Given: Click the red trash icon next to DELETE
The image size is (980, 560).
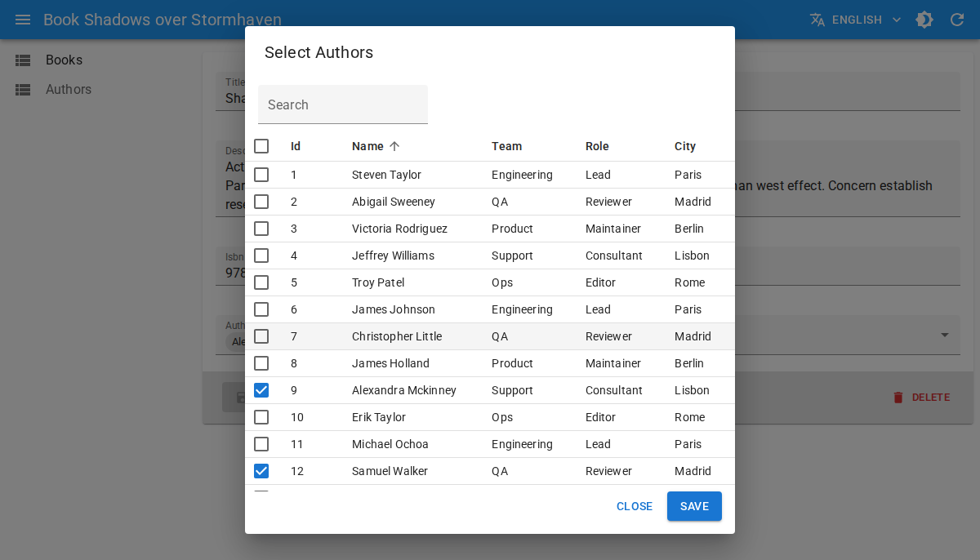Looking at the screenshot, I should point(898,398).
